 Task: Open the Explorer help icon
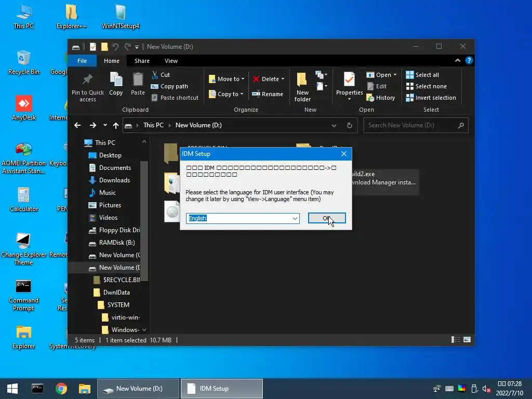(x=469, y=60)
